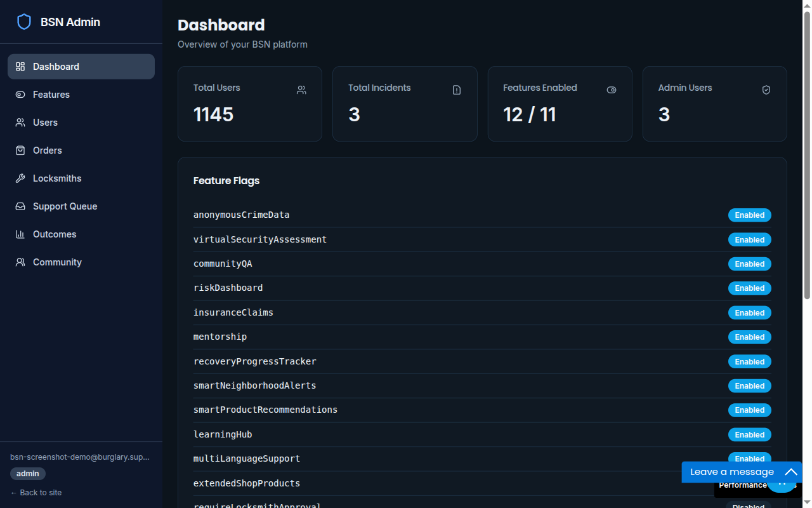Open the Outcomes section
812x508 pixels.
coord(81,234)
